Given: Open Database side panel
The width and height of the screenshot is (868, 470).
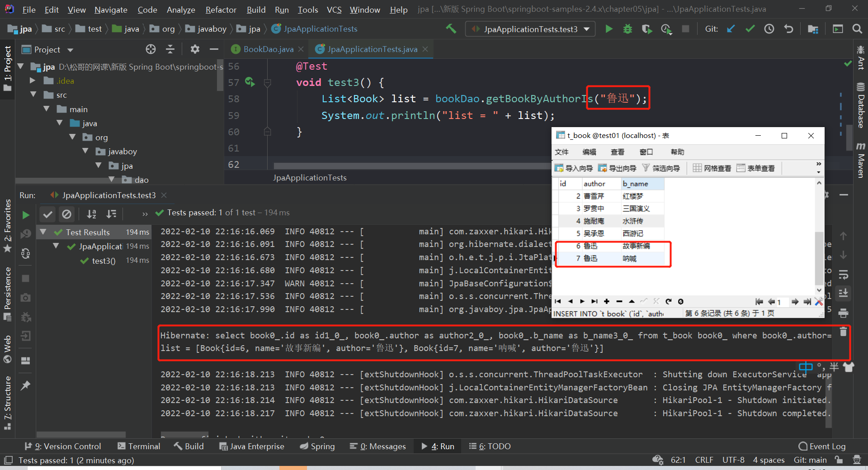Looking at the screenshot, I should pos(861,105).
